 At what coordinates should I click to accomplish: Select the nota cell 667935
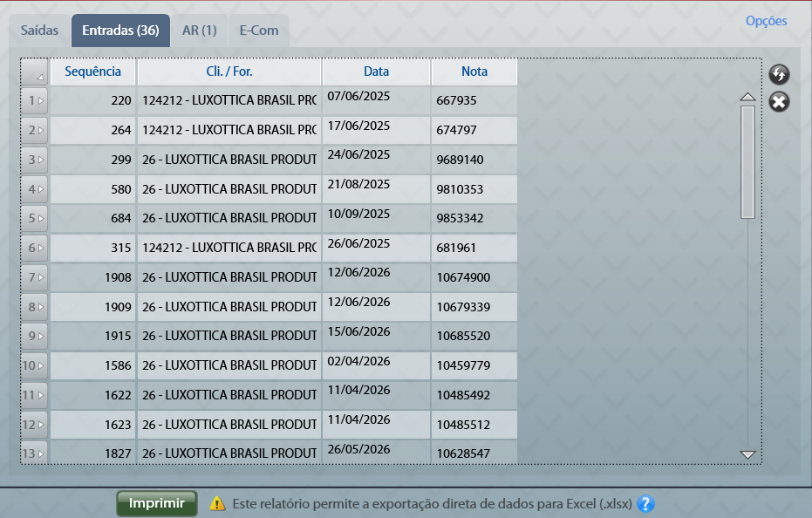[x=474, y=100]
